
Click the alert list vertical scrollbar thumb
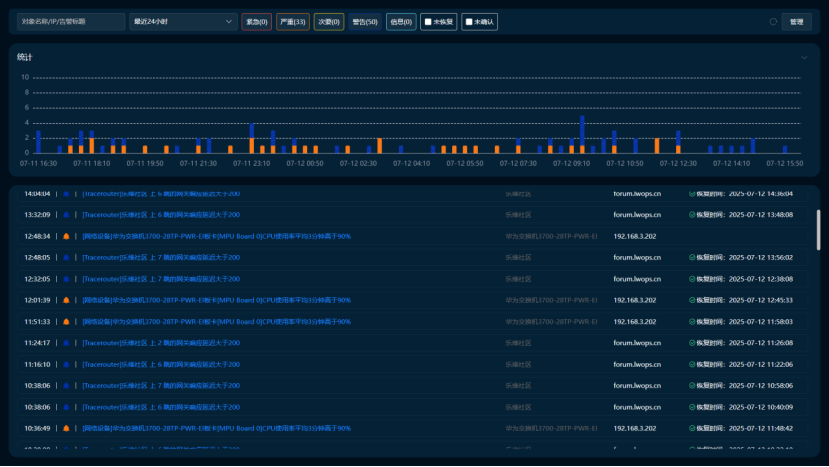coord(818,230)
